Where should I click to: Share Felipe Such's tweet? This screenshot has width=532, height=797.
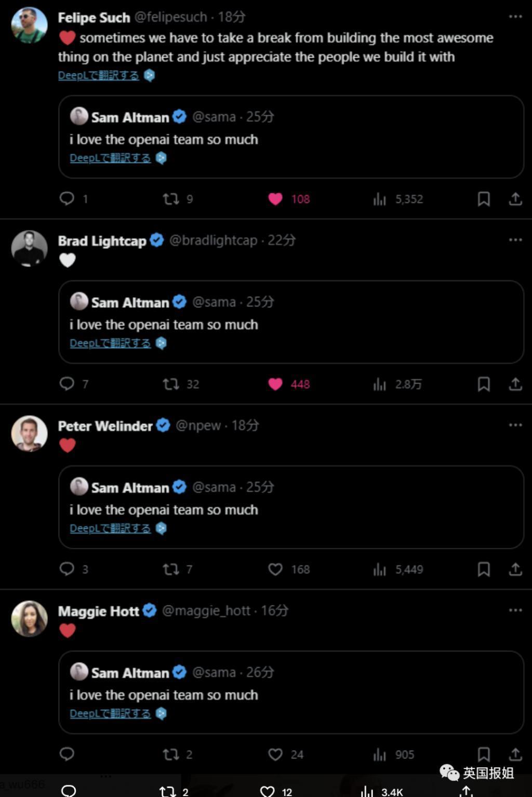pyautogui.click(x=515, y=199)
